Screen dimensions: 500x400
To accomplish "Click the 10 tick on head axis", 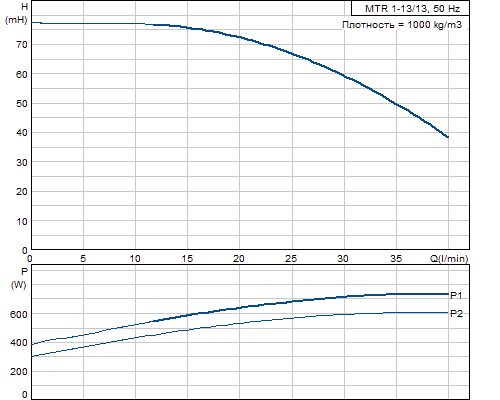I will click(x=22, y=221).
